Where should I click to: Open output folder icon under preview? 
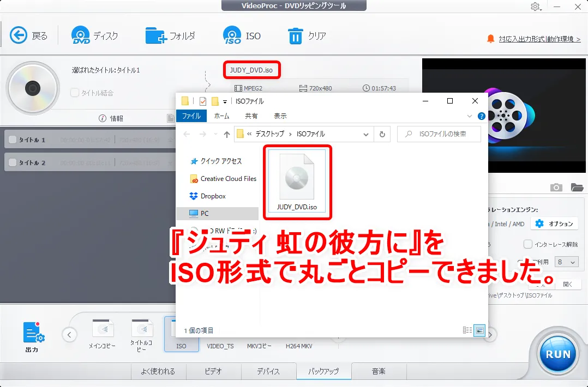(x=577, y=188)
